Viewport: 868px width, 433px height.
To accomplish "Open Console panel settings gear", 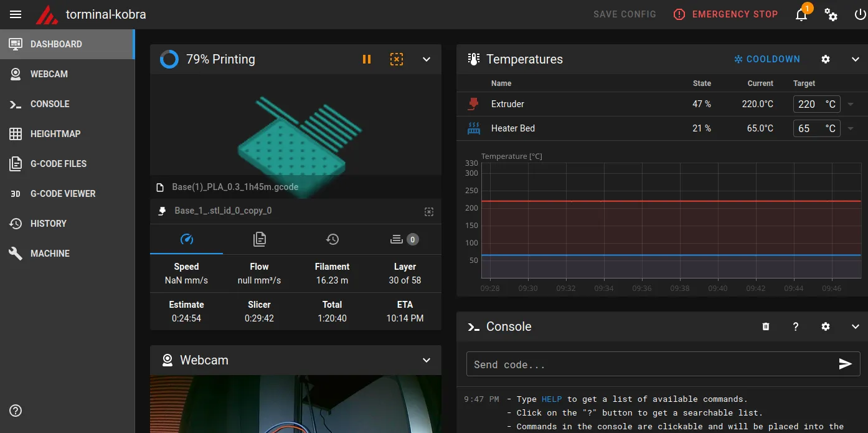I will 826,326.
